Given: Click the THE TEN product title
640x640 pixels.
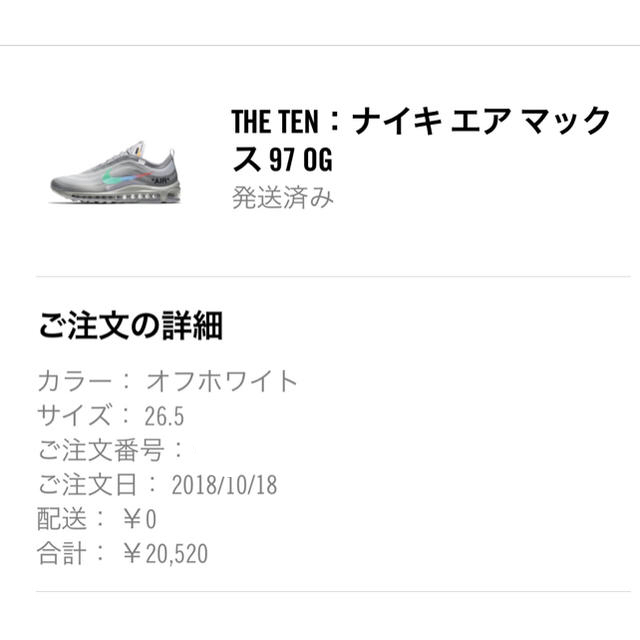Looking at the screenshot, I should [420, 140].
